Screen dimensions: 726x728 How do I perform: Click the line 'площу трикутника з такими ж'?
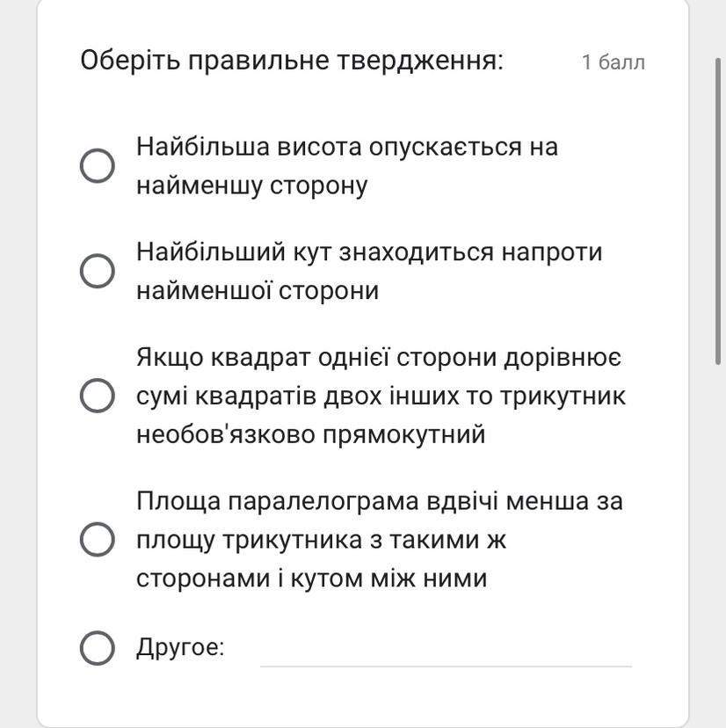321,541
